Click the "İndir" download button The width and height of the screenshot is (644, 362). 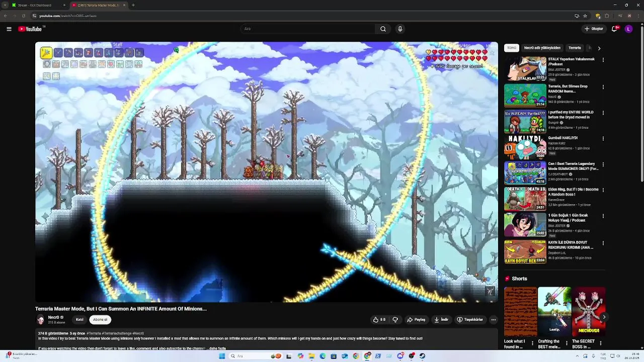(441, 319)
